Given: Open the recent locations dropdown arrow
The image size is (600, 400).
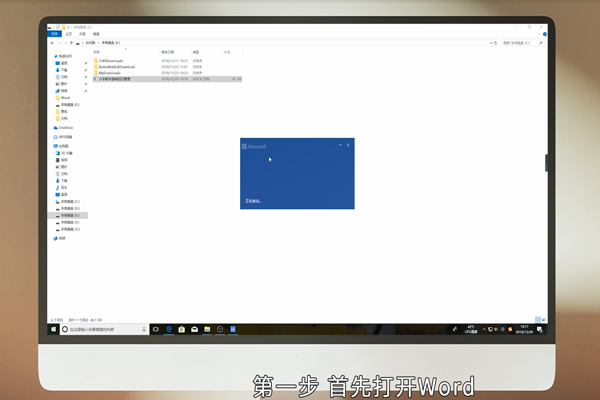Looking at the screenshot, I should coord(66,43).
